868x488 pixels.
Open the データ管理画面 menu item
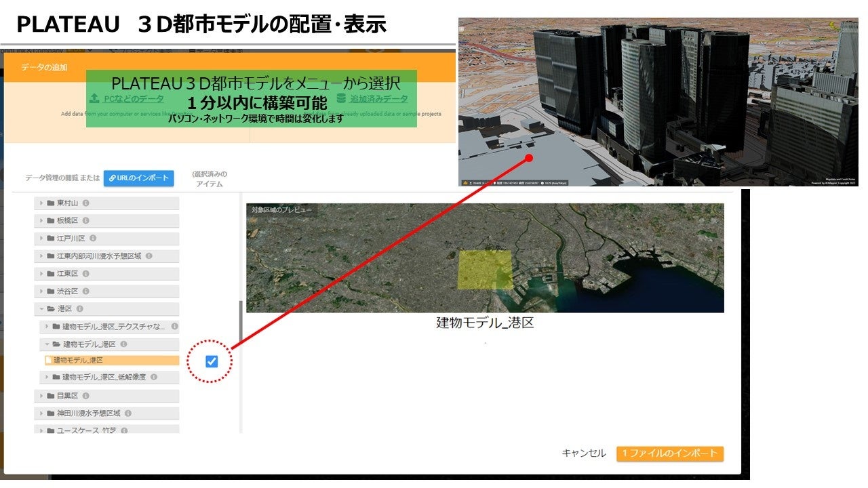[x=218, y=50]
